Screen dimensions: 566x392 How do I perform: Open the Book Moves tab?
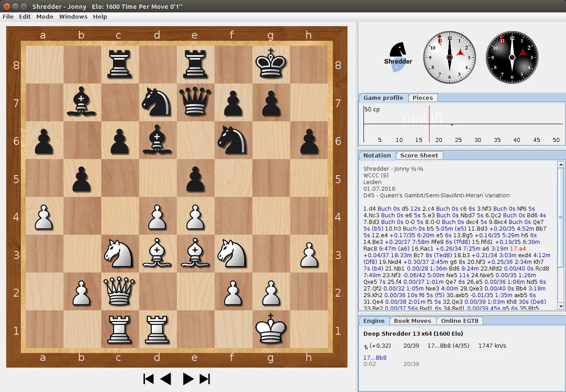point(412,321)
